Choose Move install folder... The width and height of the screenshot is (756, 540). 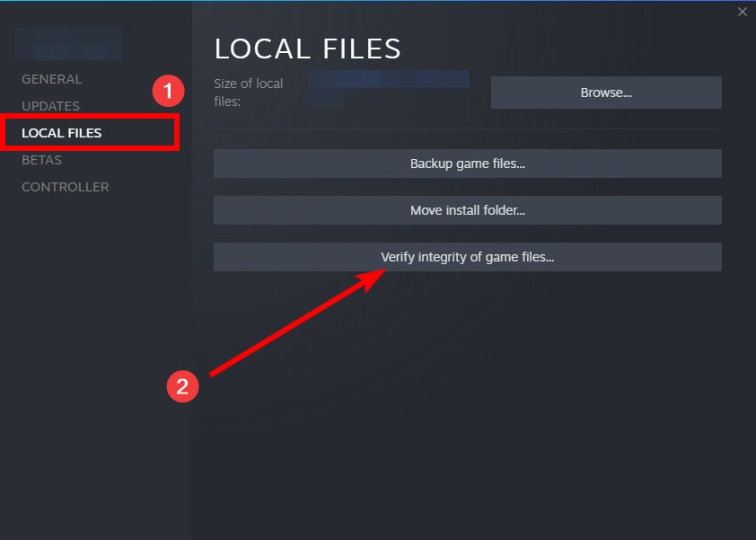[467, 210]
